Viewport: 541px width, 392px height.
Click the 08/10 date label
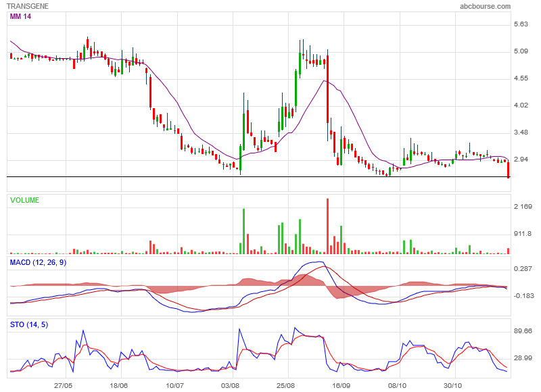pyautogui.click(x=397, y=385)
